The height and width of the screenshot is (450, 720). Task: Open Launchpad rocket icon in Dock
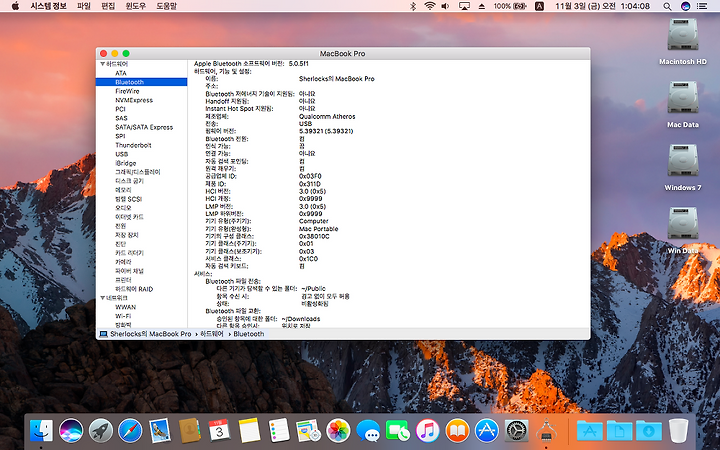point(101,431)
